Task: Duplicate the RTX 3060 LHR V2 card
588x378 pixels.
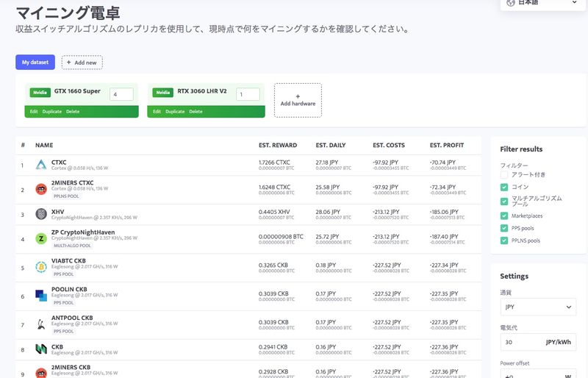Action: 175,112
